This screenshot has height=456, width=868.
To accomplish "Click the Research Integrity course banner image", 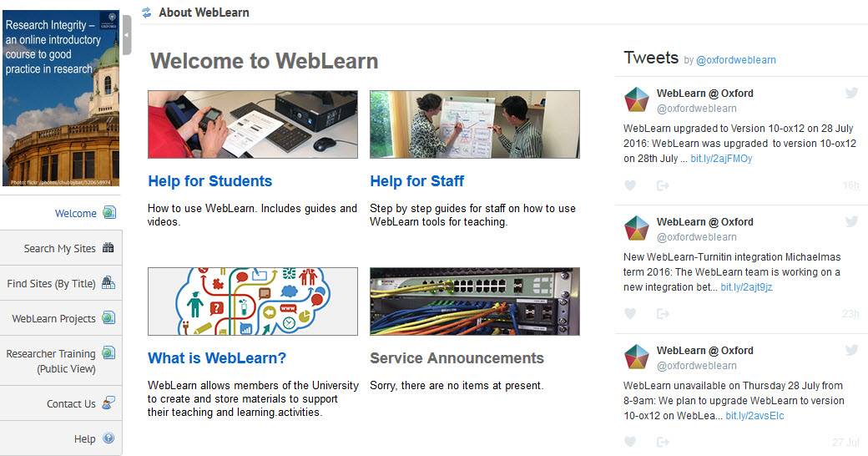I will coord(61,99).
